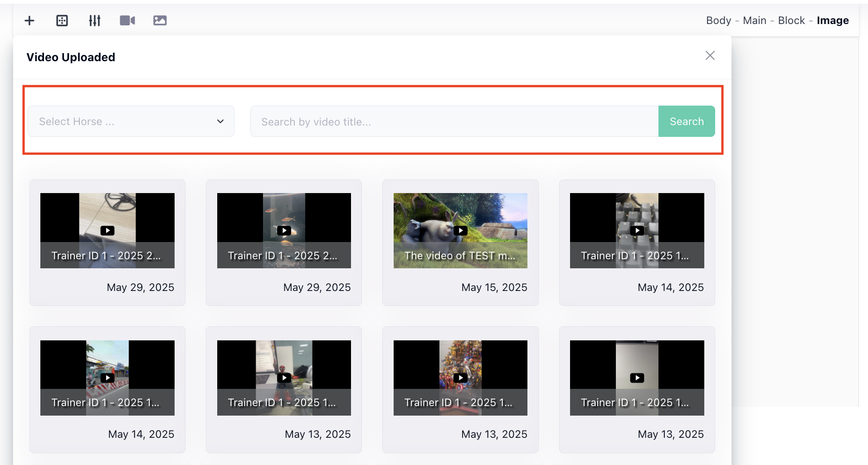This screenshot has width=868, height=465.
Task: Expand the Select Horse dropdown
Action: click(131, 121)
